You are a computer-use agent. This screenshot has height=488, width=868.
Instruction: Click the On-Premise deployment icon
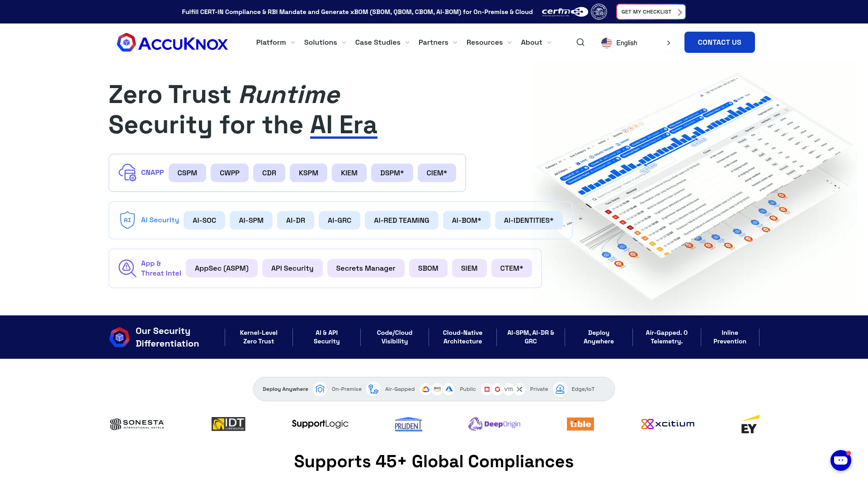[320, 389]
